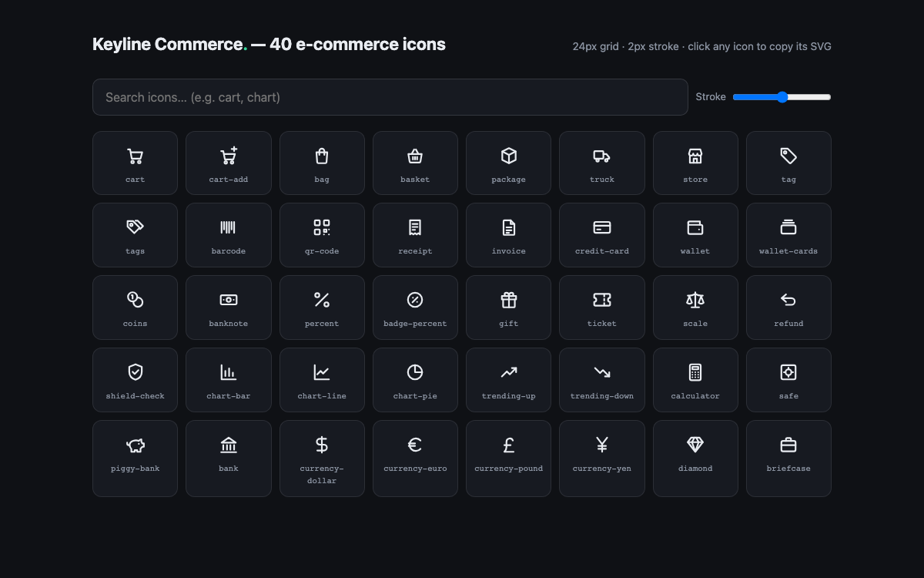Focus the Search icons field
This screenshot has width=924, height=578.
[390, 97]
